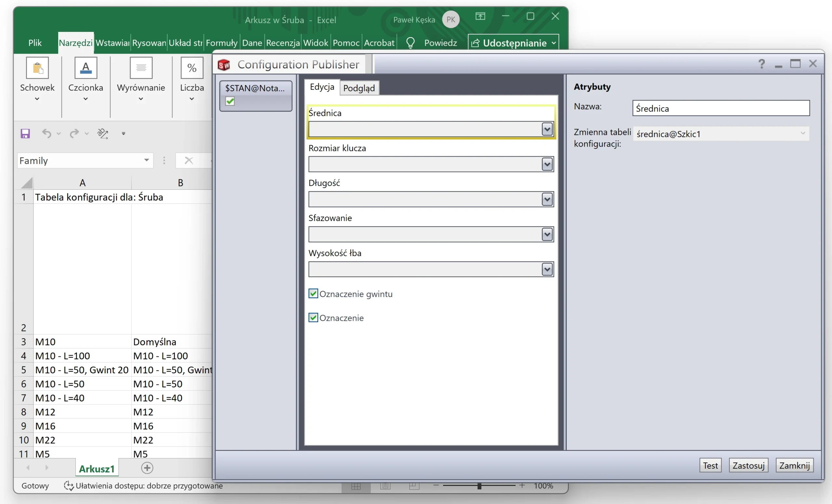Open the Długość dropdown
832x504 pixels.
pyautogui.click(x=547, y=199)
